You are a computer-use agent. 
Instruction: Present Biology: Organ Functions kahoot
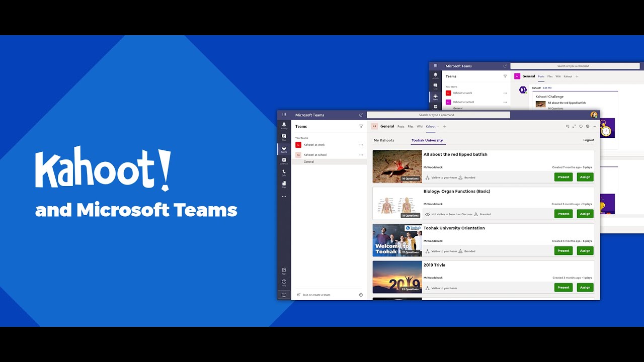tap(563, 214)
